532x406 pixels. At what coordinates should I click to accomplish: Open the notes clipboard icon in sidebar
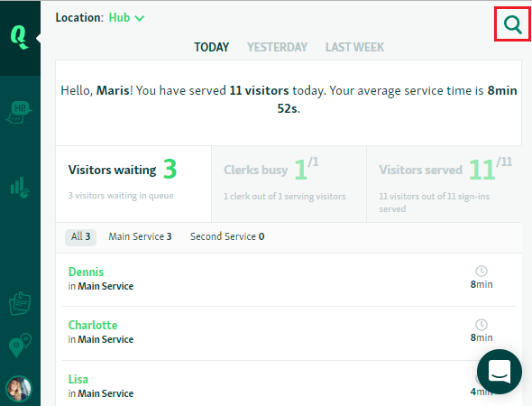coord(20,303)
